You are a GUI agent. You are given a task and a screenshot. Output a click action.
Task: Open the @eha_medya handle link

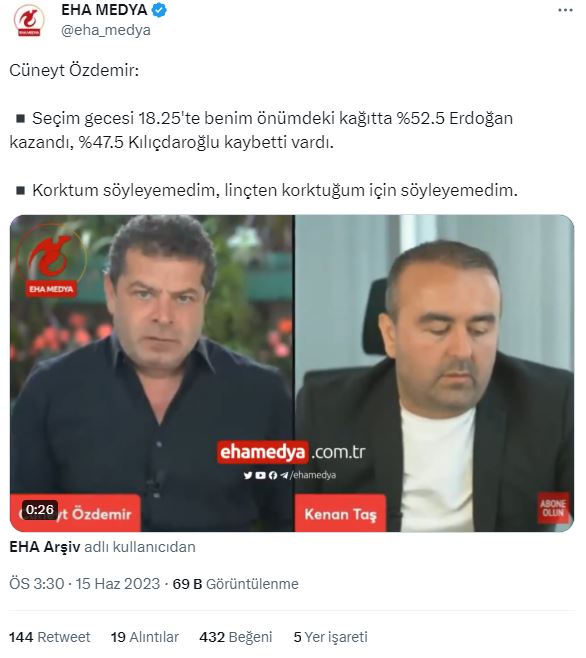[106, 30]
